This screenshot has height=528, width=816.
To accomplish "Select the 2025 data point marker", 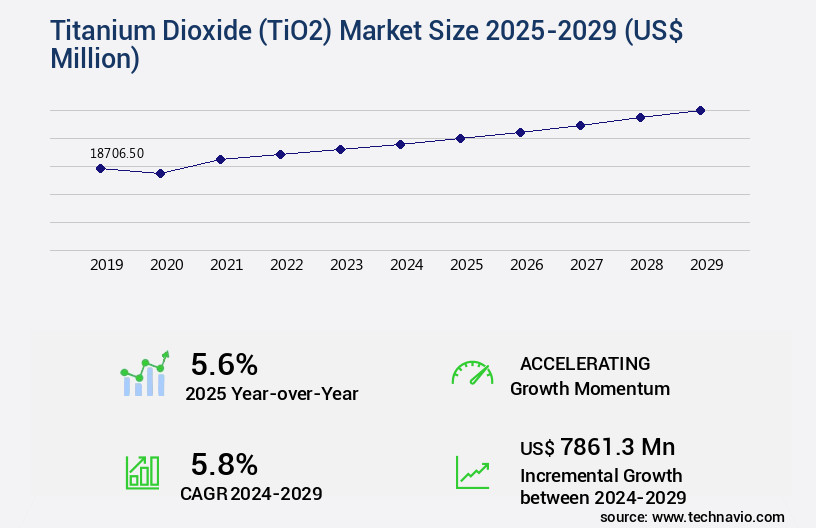I will 460,138.
